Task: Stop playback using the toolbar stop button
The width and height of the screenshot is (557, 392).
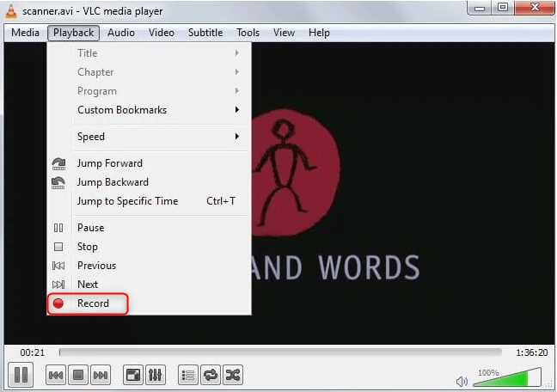Action: [78, 375]
